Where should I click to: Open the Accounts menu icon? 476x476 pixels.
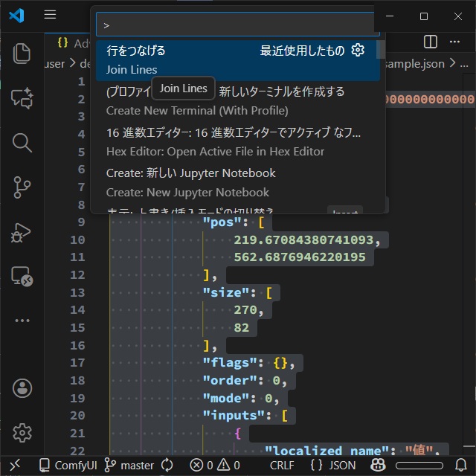(22, 387)
